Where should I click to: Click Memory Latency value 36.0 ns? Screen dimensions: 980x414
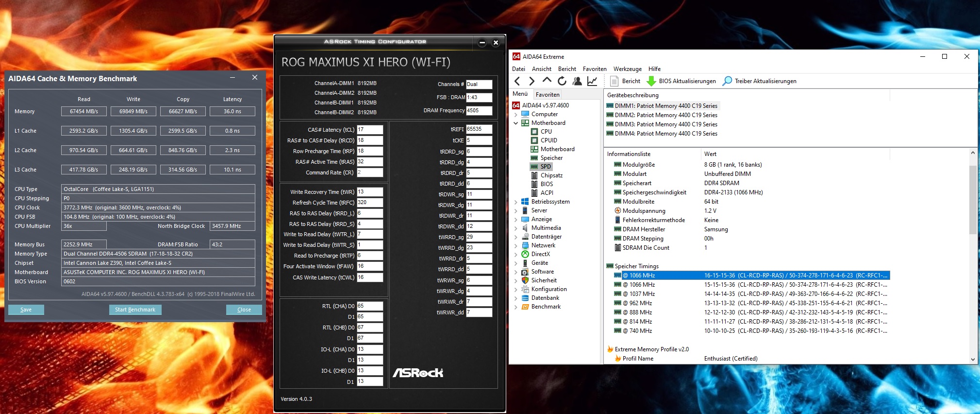tap(232, 111)
